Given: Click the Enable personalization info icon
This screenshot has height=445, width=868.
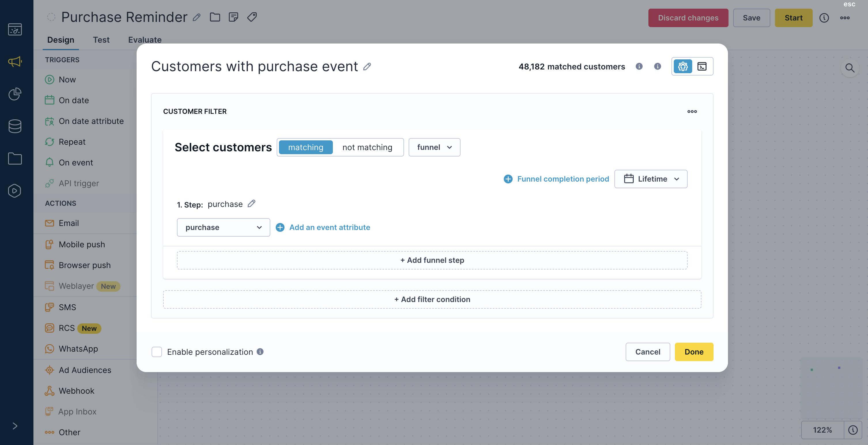Looking at the screenshot, I should pos(260,352).
